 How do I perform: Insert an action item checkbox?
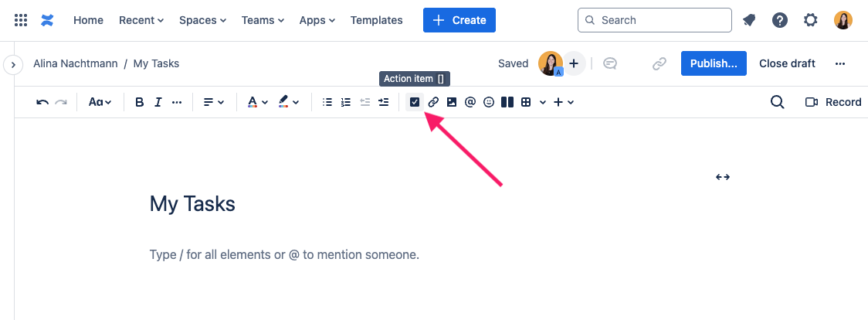pyautogui.click(x=415, y=102)
